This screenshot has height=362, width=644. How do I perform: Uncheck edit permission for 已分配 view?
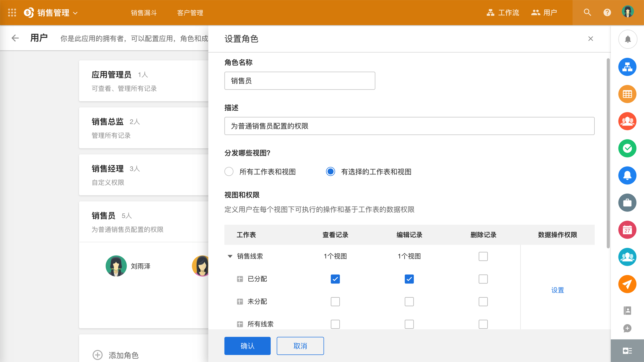(x=409, y=279)
